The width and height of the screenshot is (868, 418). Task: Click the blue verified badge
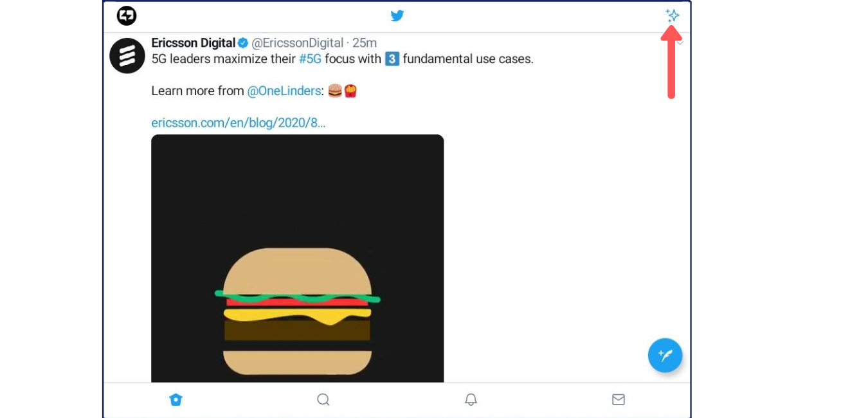(x=243, y=43)
